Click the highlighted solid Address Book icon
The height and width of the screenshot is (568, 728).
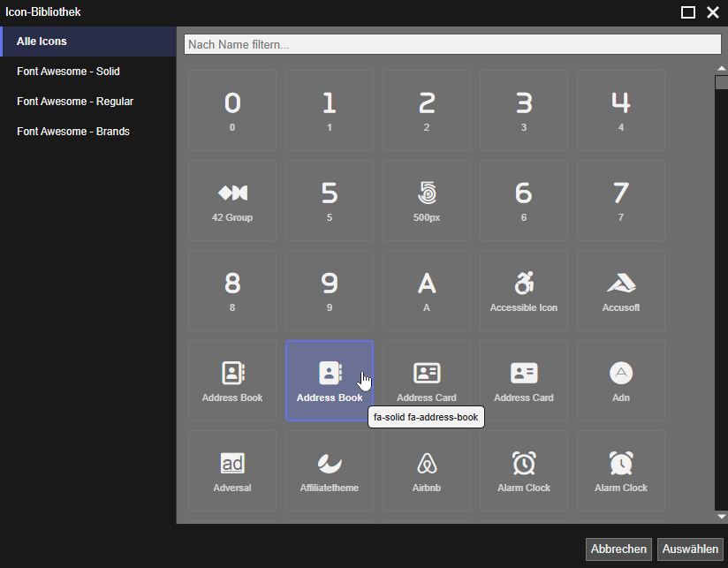click(330, 381)
